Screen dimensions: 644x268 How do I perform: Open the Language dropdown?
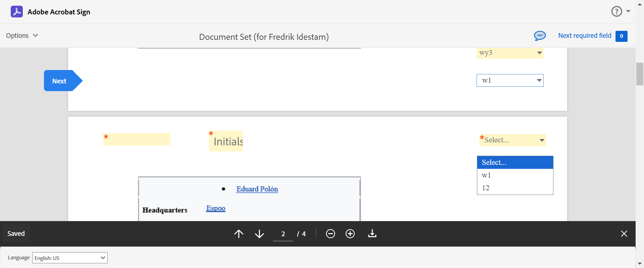(x=70, y=258)
